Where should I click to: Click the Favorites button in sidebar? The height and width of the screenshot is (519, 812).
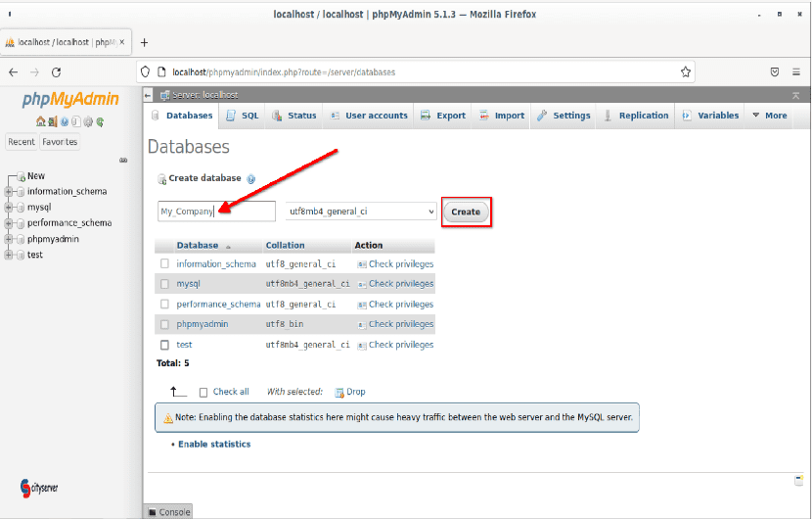[x=60, y=142]
